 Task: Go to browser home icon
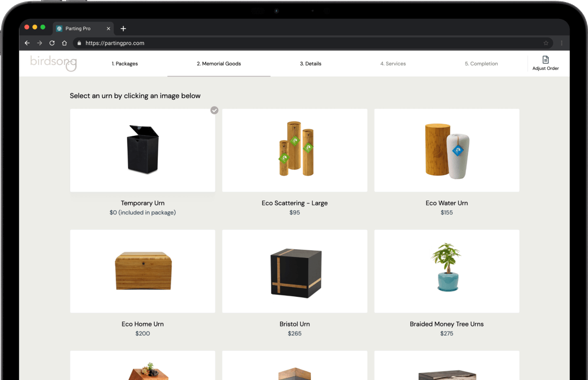pos(64,43)
